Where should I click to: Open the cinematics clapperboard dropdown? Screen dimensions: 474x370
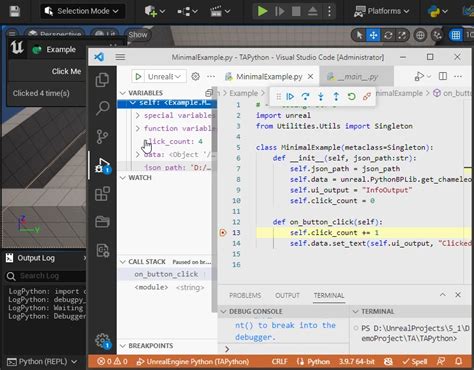click(220, 11)
